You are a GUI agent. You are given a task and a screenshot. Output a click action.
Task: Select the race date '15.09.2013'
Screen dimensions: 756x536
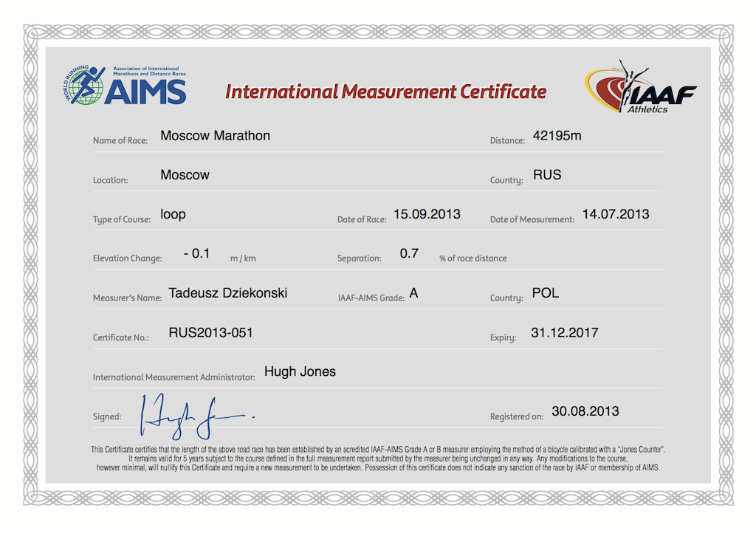427,215
